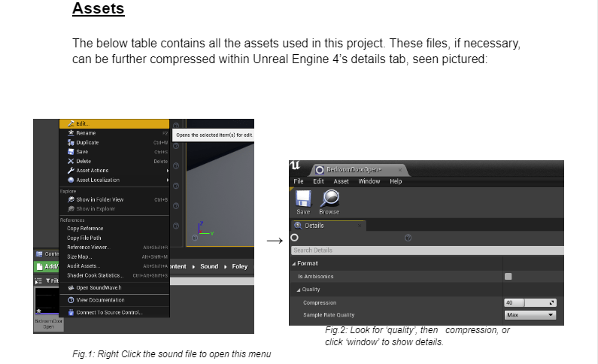Click the Connect To Source Control icon
This screenshot has width=598, height=364.
71,312
